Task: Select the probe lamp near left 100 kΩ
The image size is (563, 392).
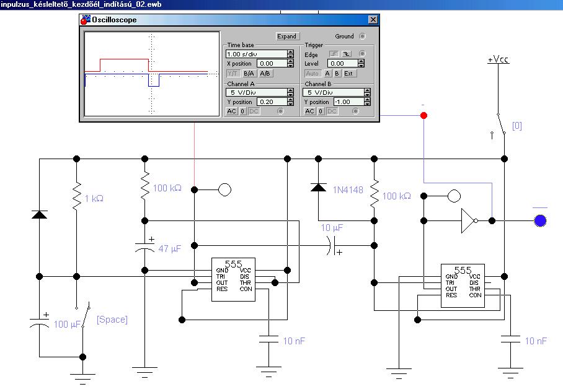Action: coord(225,189)
